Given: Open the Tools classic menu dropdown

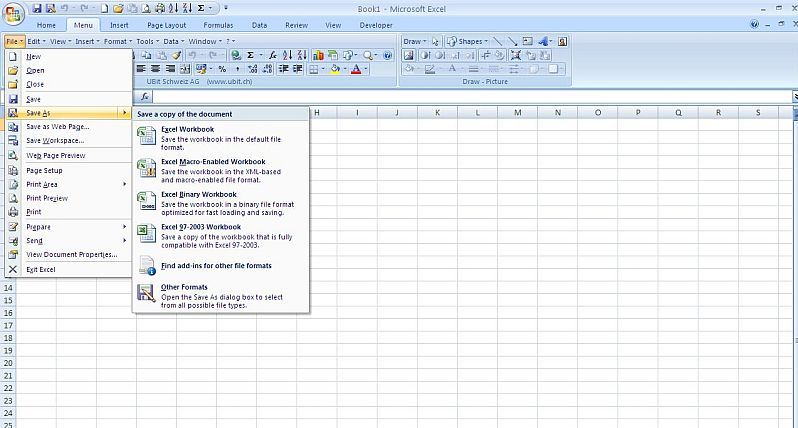Looking at the screenshot, I should tap(148, 41).
